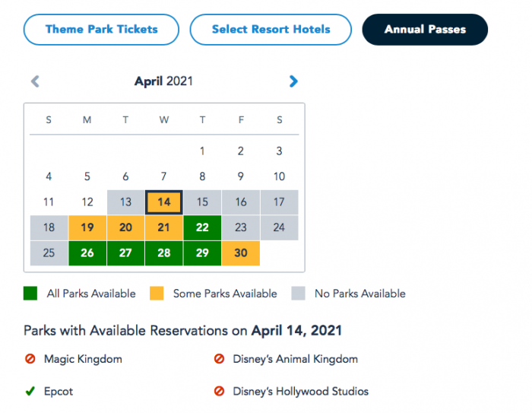This screenshot has height=413, width=532.
Task: Click Disney's Hollywood Studios unavailable icon
Action: 219,392
